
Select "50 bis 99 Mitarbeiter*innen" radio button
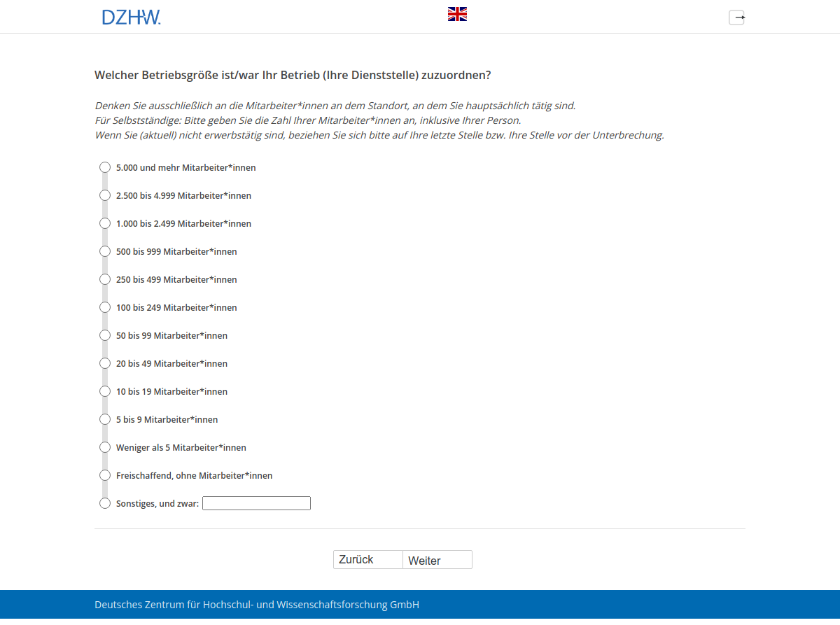pyautogui.click(x=105, y=335)
